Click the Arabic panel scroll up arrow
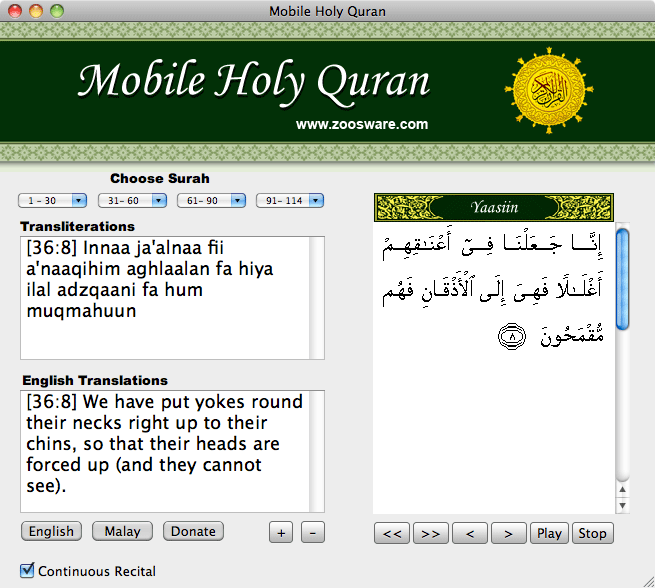 pos(622,489)
